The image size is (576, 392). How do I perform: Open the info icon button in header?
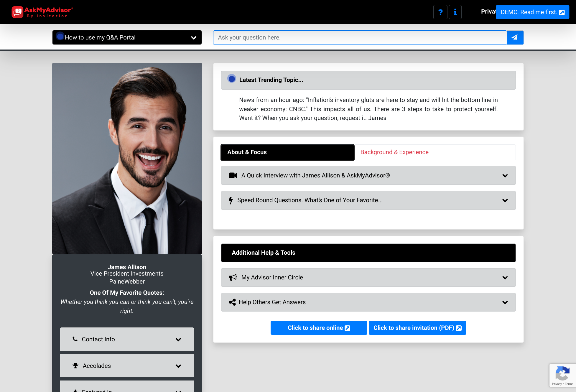[455, 12]
